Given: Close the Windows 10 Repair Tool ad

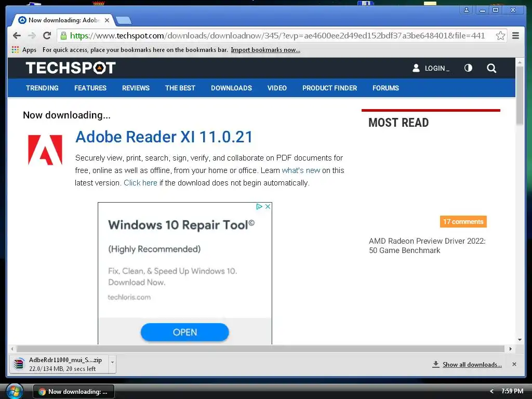Looking at the screenshot, I should (x=268, y=206).
